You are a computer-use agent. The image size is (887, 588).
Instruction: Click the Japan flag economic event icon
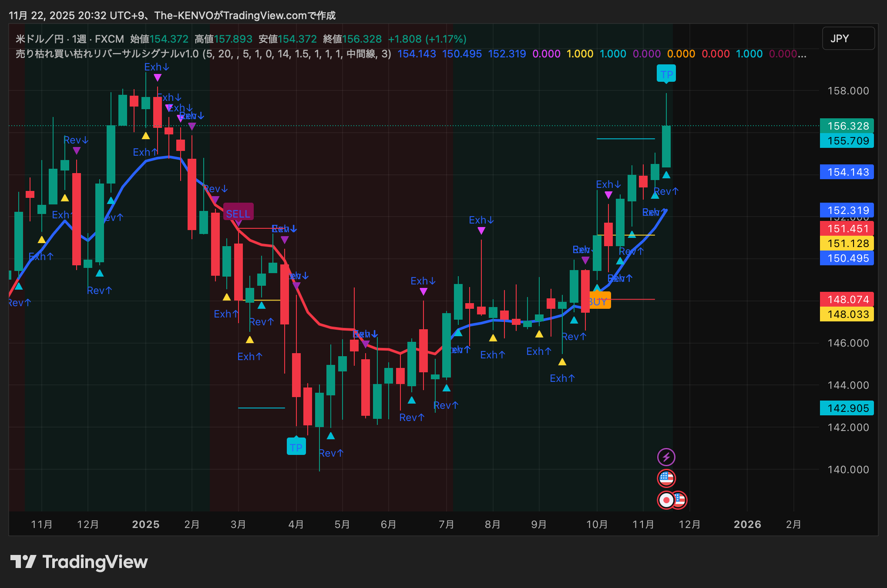pos(665,500)
